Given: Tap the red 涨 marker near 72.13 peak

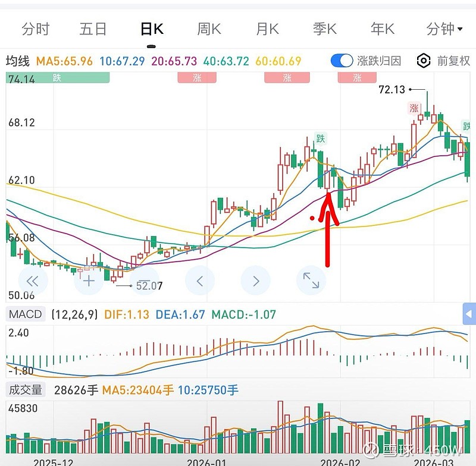Looking at the screenshot, I should 414,108.
